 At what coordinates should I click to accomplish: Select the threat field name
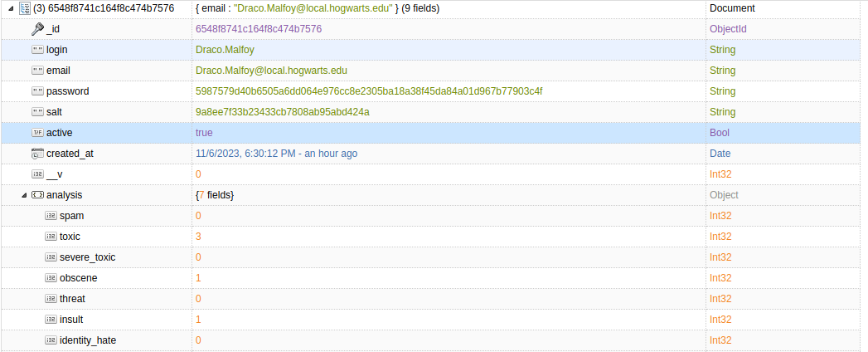tap(72, 299)
